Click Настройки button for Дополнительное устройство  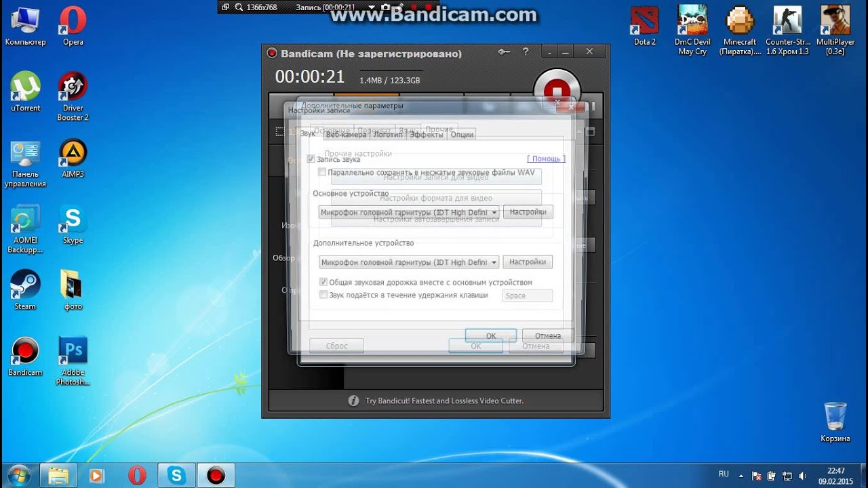click(528, 262)
